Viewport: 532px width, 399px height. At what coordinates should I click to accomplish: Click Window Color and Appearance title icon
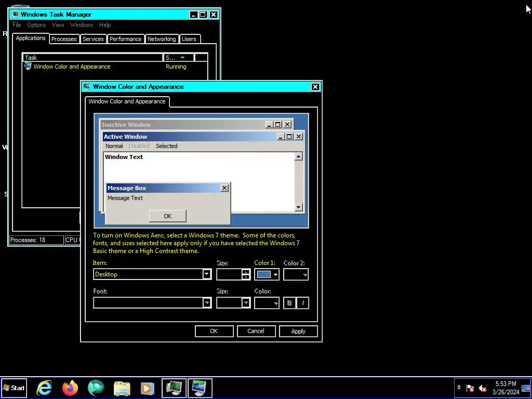tap(87, 87)
